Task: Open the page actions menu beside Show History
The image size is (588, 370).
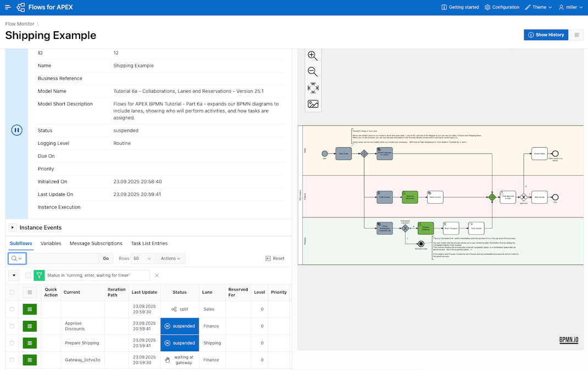Action: pos(576,35)
